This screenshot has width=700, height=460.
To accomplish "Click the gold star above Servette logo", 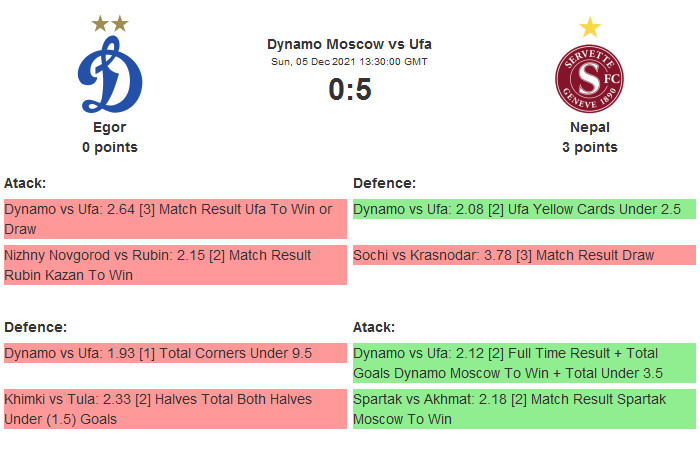I will (590, 26).
